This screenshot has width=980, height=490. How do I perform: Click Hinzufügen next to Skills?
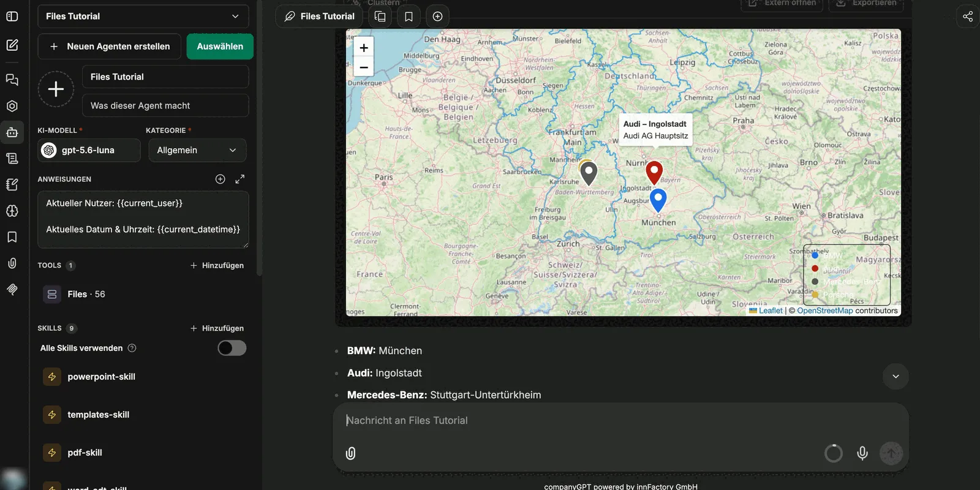tap(217, 328)
